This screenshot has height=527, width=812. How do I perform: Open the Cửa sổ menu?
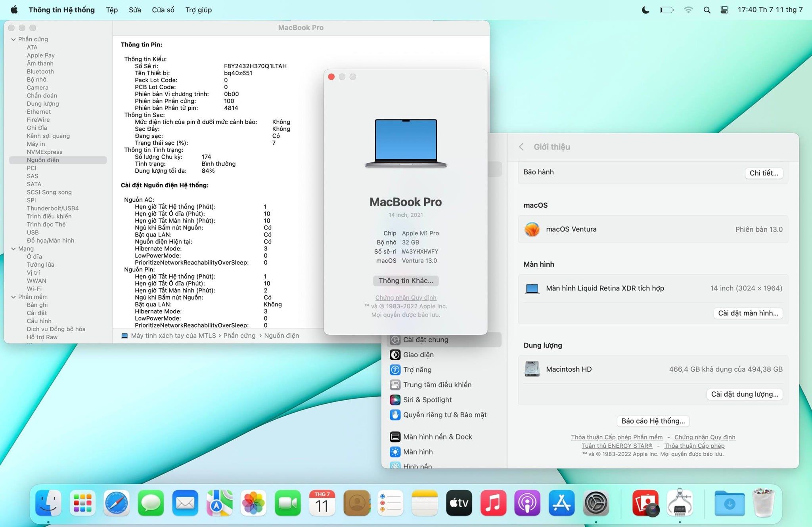coord(163,10)
